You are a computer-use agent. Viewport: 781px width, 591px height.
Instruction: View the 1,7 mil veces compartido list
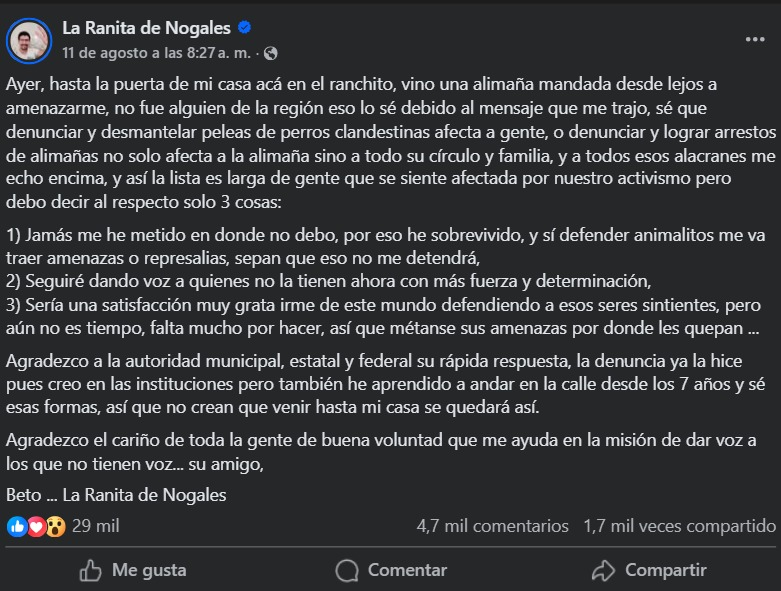coord(680,526)
